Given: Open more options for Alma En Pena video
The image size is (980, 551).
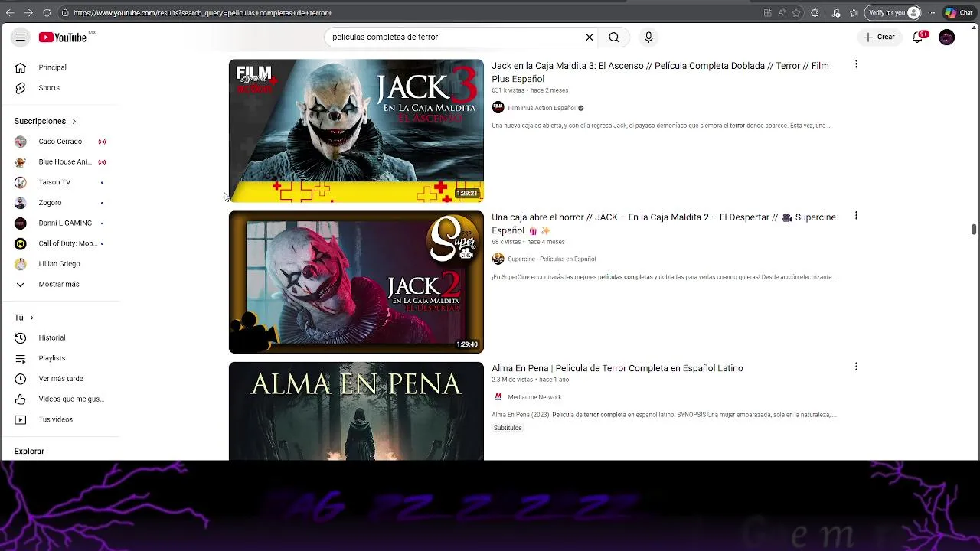Looking at the screenshot, I should [856, 367].
